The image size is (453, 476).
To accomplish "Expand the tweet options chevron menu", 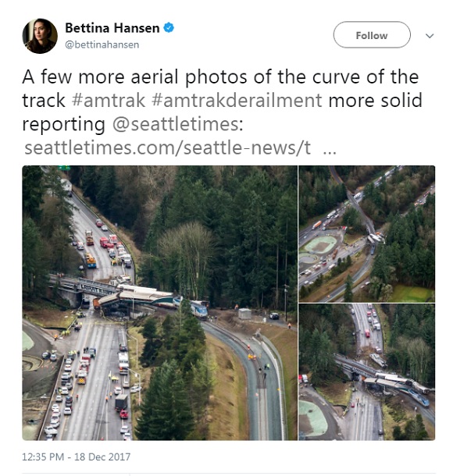I will pos(430,36).
